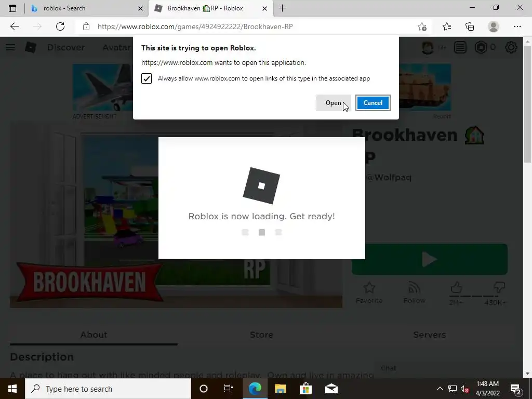Open Edge Settings and more menu
The width and height of the screenshot is (532, 399).
point(517,26)
